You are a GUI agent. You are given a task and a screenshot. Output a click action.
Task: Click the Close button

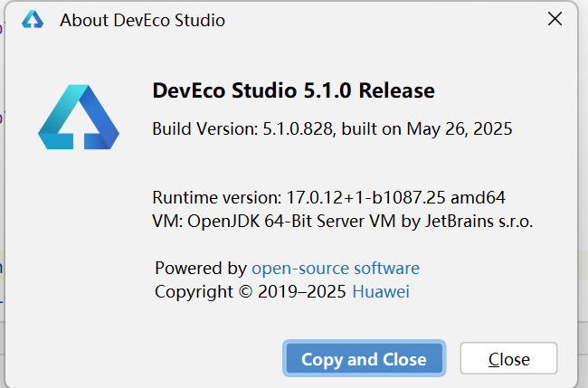point(508,359)
